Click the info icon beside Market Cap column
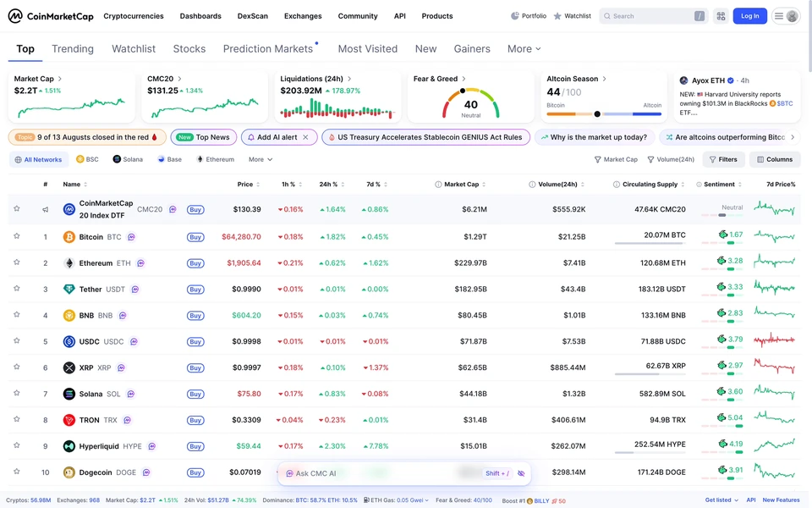812x508 pixels. click(438, 185)
